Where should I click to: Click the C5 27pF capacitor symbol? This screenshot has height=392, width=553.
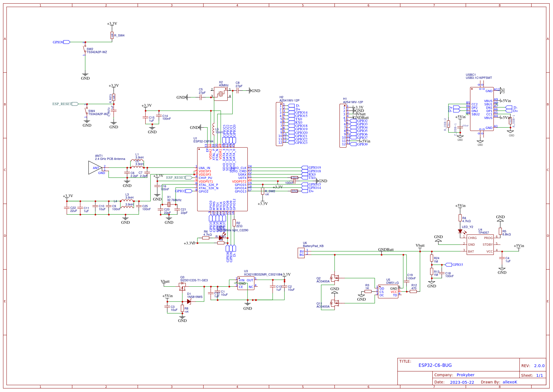200,97
